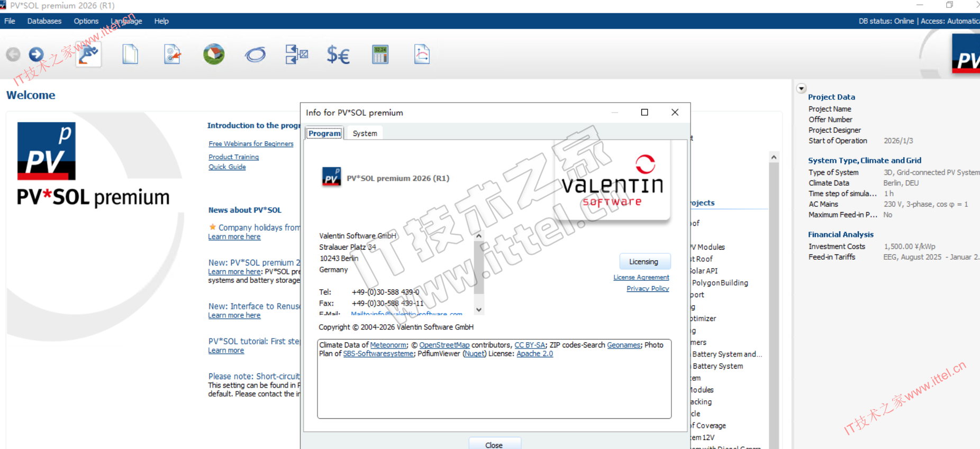Open the Welcome page runner icon

(x=88, y=54)
